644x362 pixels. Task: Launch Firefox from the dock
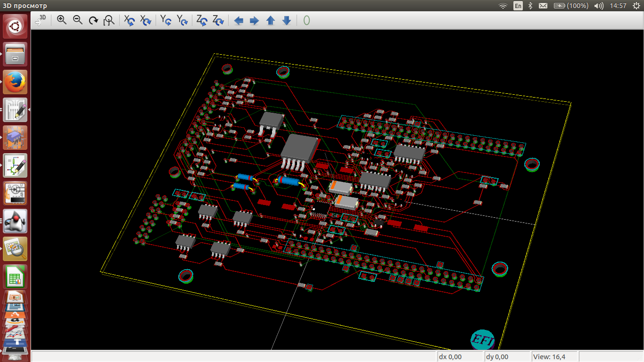point(16,82)
